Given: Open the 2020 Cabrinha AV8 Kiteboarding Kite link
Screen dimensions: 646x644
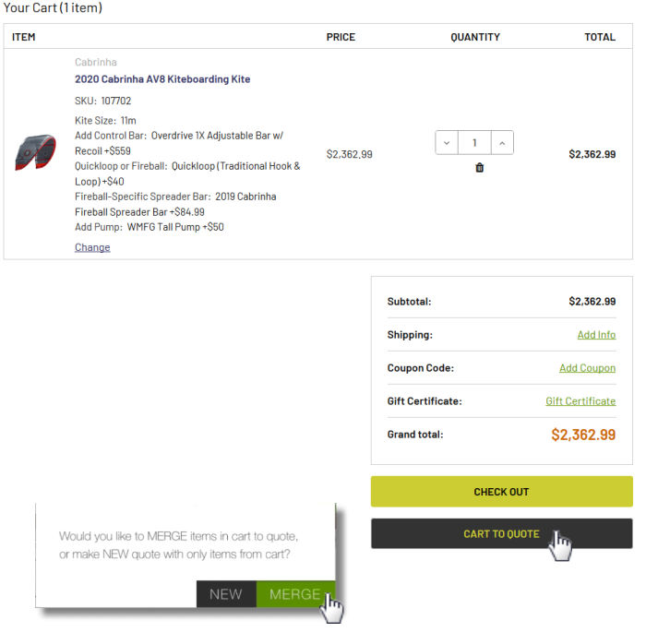Looking at the screenshot, I should click(x=162, y=79).
